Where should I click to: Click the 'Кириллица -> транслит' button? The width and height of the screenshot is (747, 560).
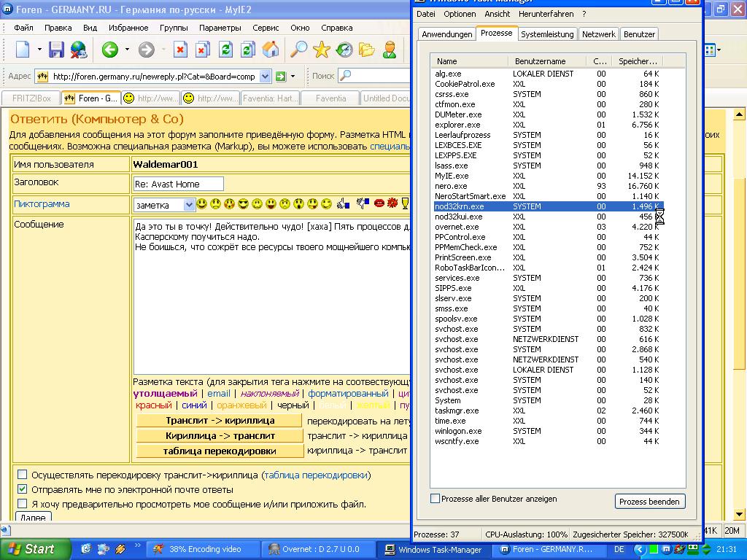pyautogui.click(x=220, y=436)
